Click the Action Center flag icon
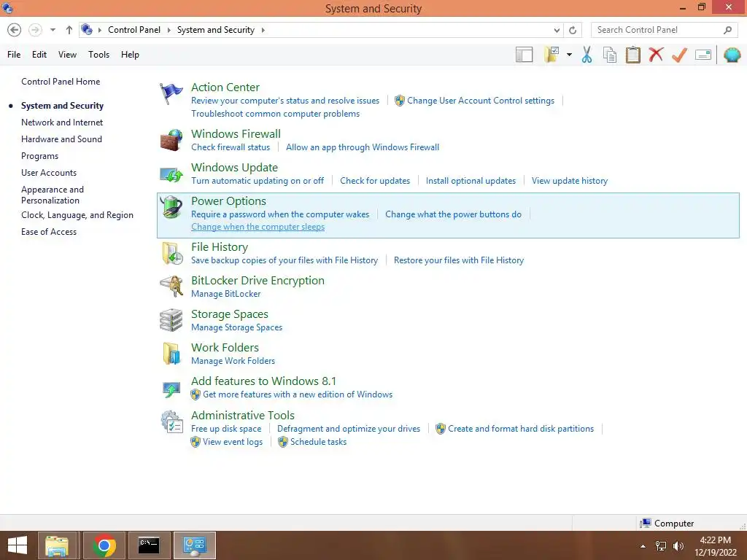Image resolution: width=747 pixels, height=560 pixels. pos(171,93)
